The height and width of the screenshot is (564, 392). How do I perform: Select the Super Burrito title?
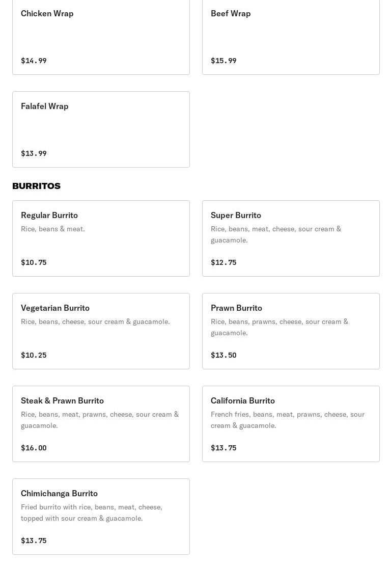click(x=236, y=215)
